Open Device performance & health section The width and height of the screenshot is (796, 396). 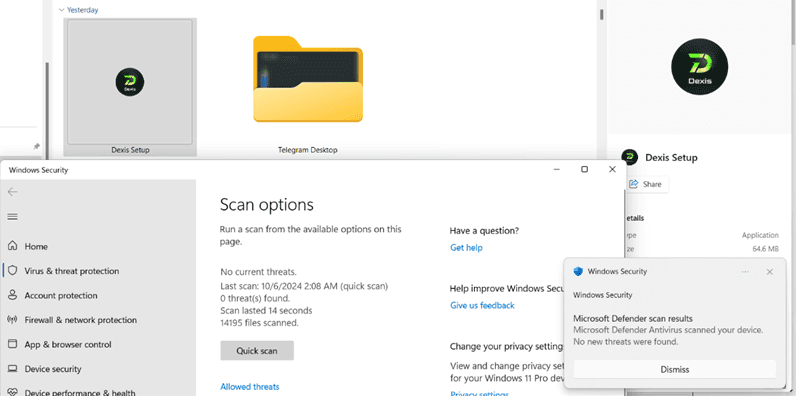click(x=80, y=392)
